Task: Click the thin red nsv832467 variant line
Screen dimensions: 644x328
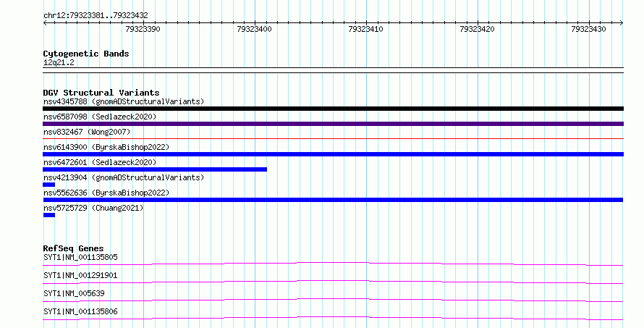Action: click(x=333, y=139)
